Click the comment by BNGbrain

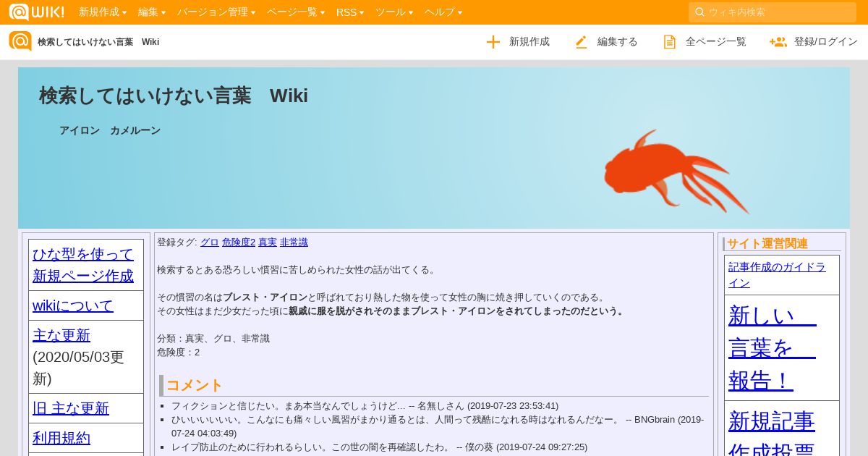tap(438, 426)
